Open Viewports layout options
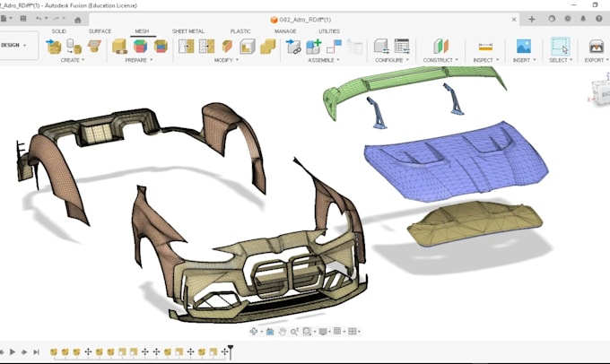610x364 pixels. click(x=352, y=331)
